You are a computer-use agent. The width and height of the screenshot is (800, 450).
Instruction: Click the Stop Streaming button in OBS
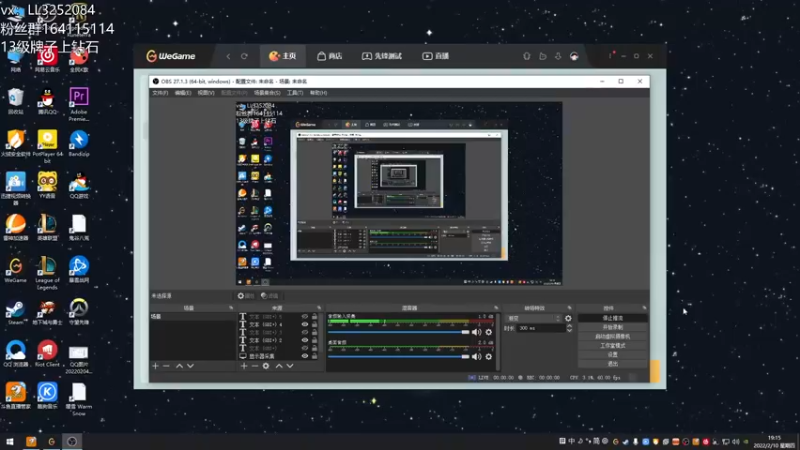point(613,318)
